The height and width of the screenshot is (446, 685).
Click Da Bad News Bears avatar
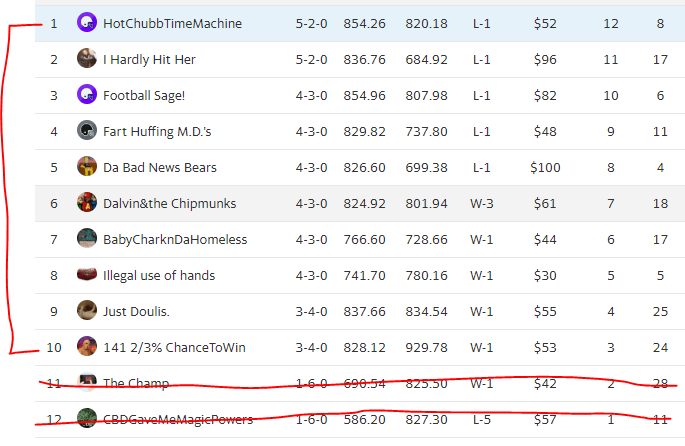click(87, 167)
